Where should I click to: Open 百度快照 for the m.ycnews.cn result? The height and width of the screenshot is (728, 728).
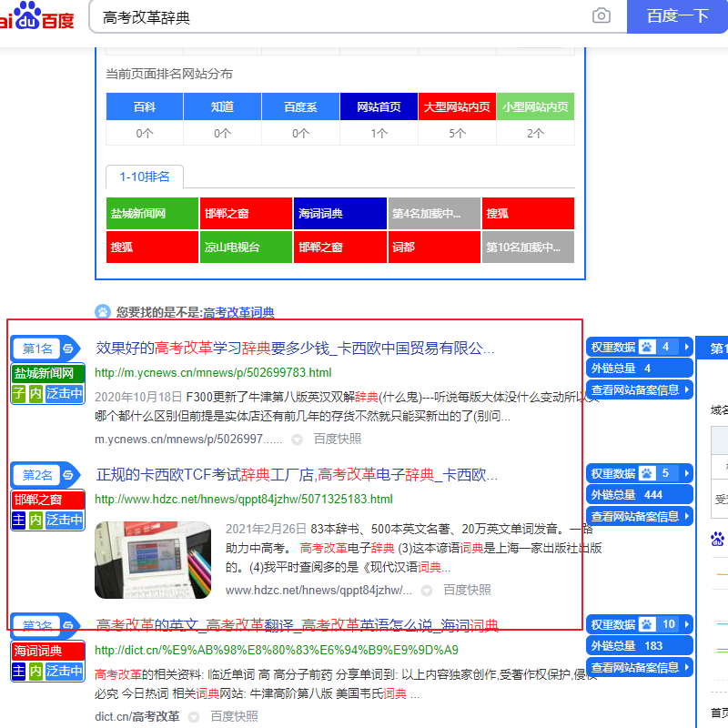click(338, 439)
